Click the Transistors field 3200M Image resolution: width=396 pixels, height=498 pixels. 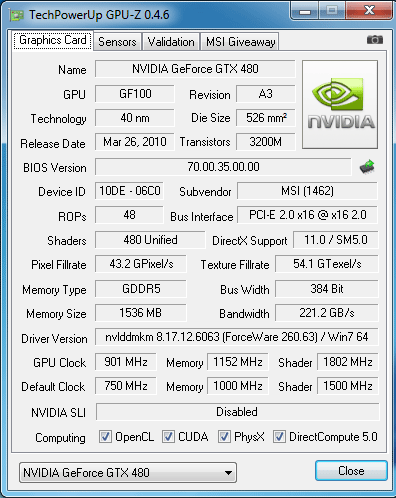pos(266,142)
